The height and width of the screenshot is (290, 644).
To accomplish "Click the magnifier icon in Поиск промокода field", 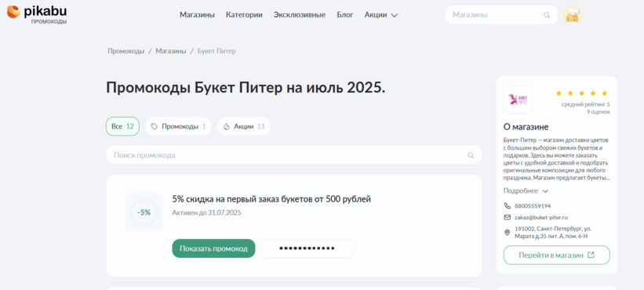I will tap(471, 155).
